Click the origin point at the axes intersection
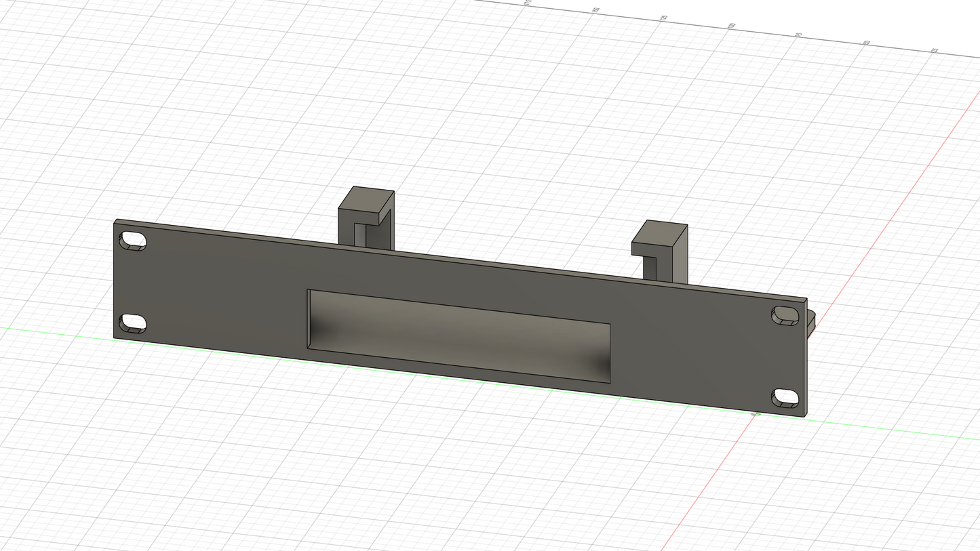Viewport: 980px width, 551px height. point(757,413)
